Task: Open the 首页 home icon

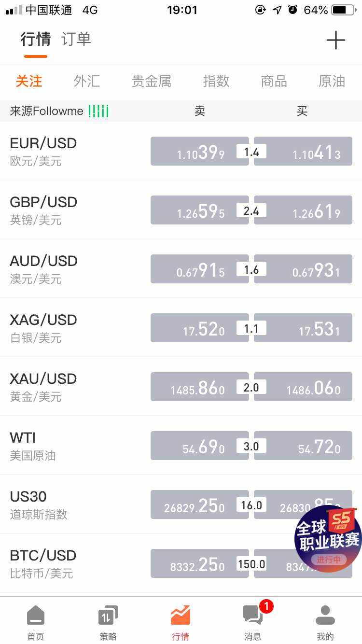Action: [36, 616]
